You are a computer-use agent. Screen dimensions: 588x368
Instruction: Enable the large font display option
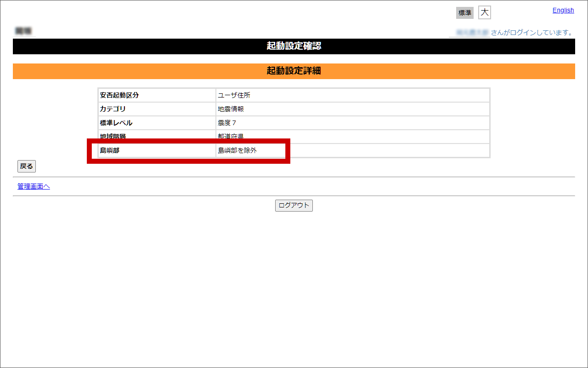(484, 12)
